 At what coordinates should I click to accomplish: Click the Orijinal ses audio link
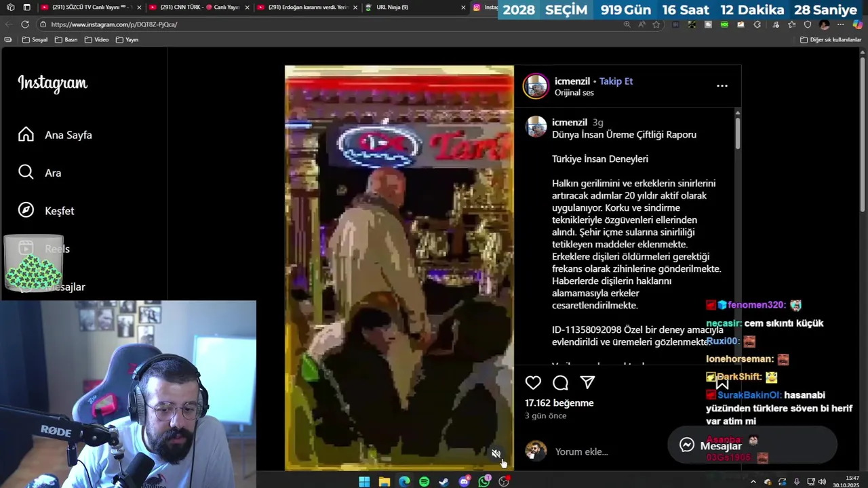[x=574, y=93]
